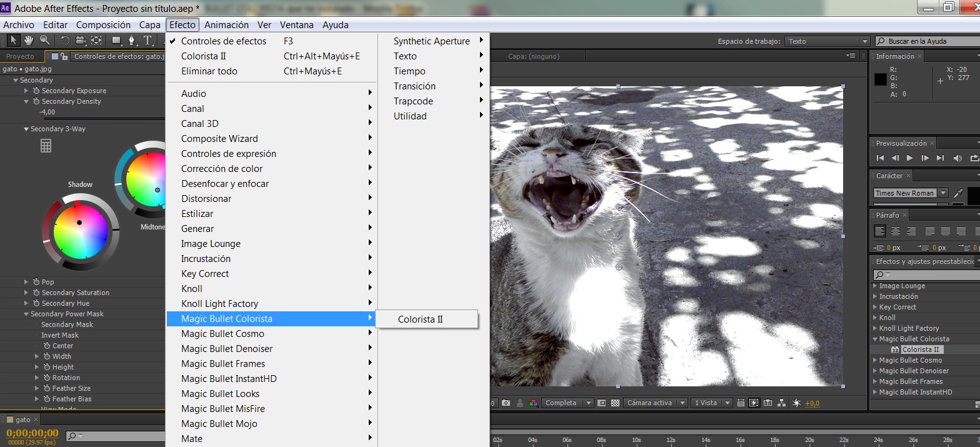Open the 1 Vista layout dropdown

pyautogui.click(x=711, y=403)
